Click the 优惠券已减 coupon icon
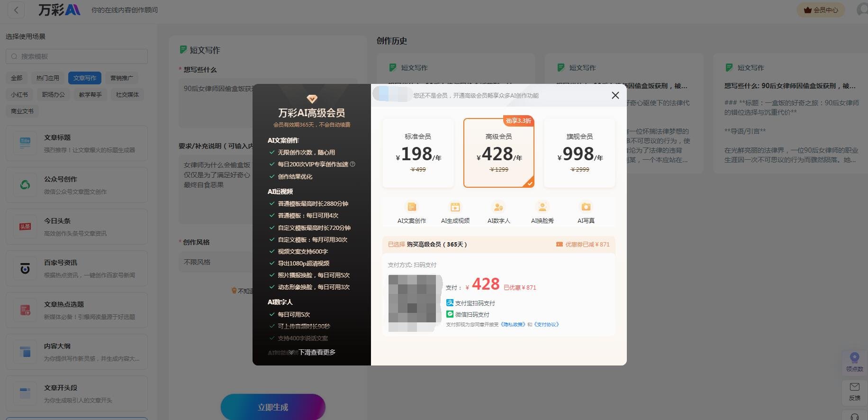The width and height of the screenshot is (868, 420). pyautogui.click(x=560, y=245)
